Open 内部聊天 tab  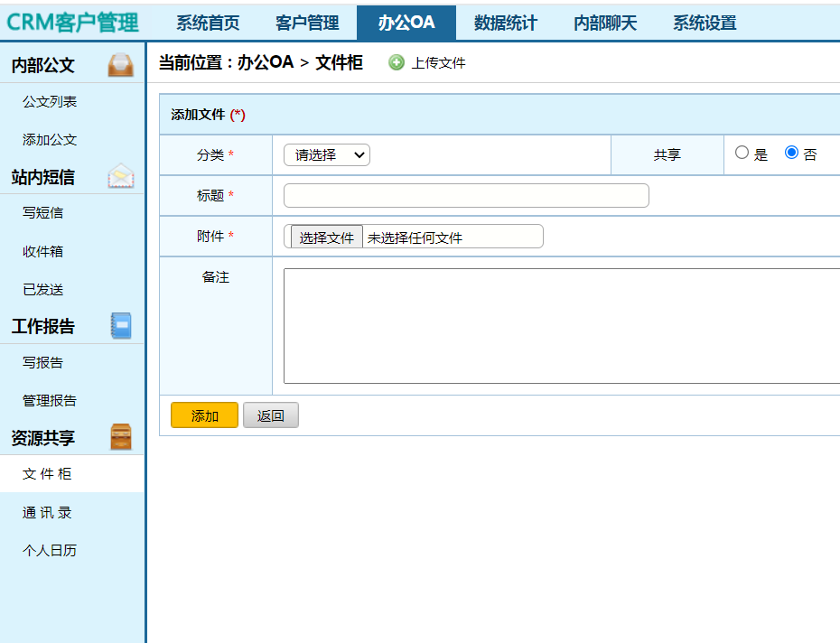tap(605, 23)
